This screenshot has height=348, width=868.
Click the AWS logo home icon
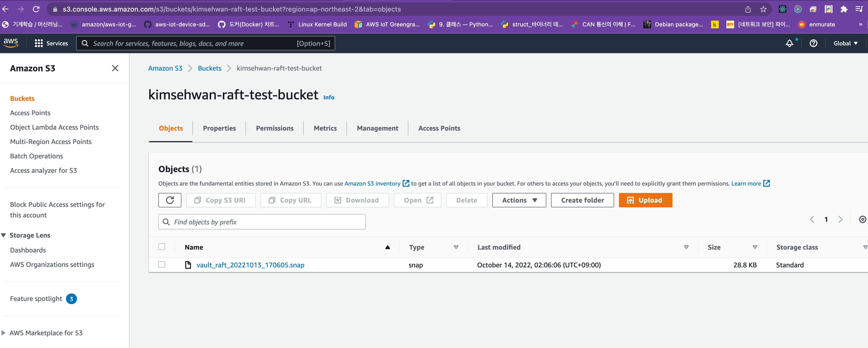11,43
